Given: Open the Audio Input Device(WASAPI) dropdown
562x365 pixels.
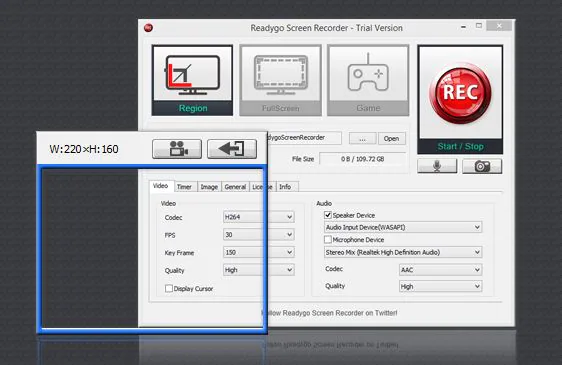Looking at the screenshot, I should (403, 227).
